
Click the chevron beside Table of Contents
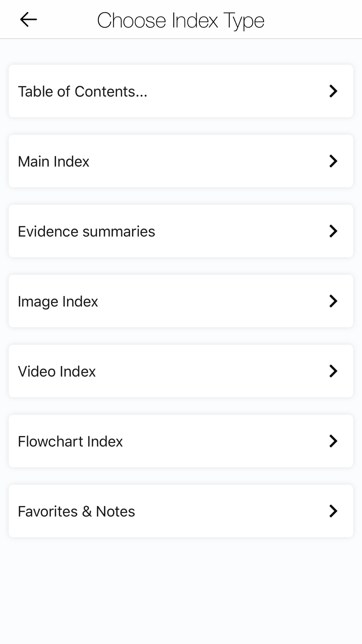[x=333, y=91]
